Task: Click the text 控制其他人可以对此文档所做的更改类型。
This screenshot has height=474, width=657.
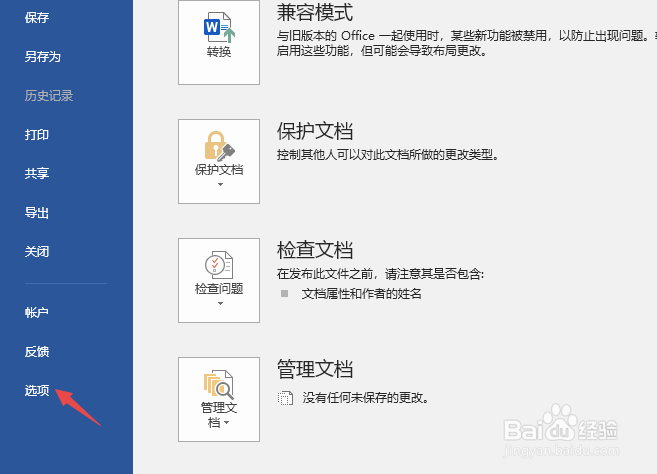Action: pyautogui.click(x=388, y=155)
